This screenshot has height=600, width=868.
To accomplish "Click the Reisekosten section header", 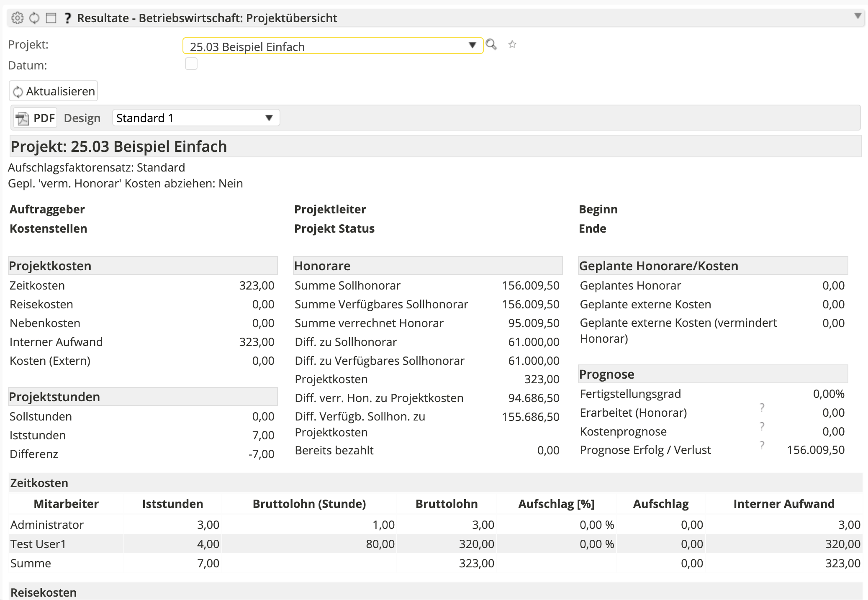I will point(44,592).
